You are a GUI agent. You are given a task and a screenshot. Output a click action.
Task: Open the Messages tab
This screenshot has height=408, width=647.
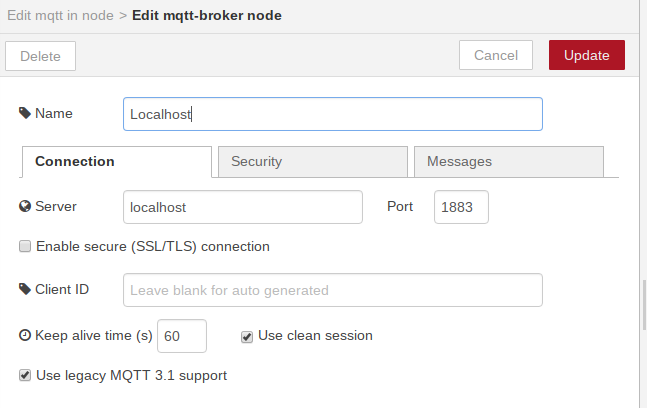pos(508,161)
